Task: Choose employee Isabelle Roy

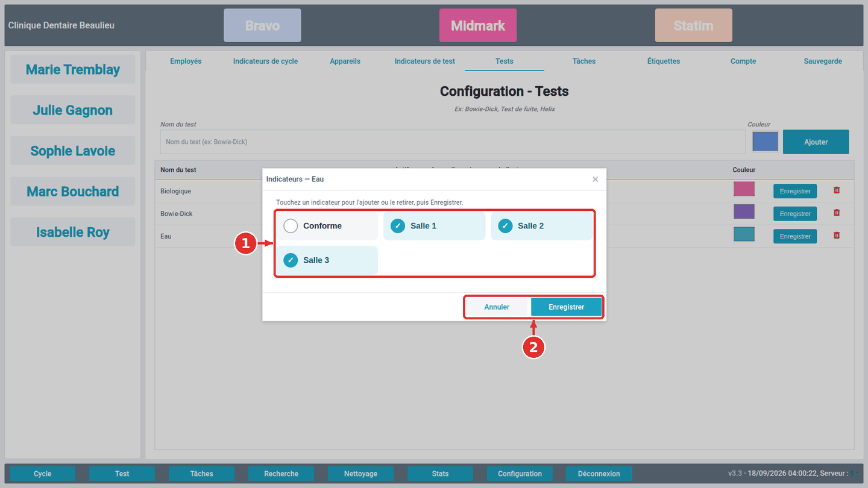Action: coord(73,232)
